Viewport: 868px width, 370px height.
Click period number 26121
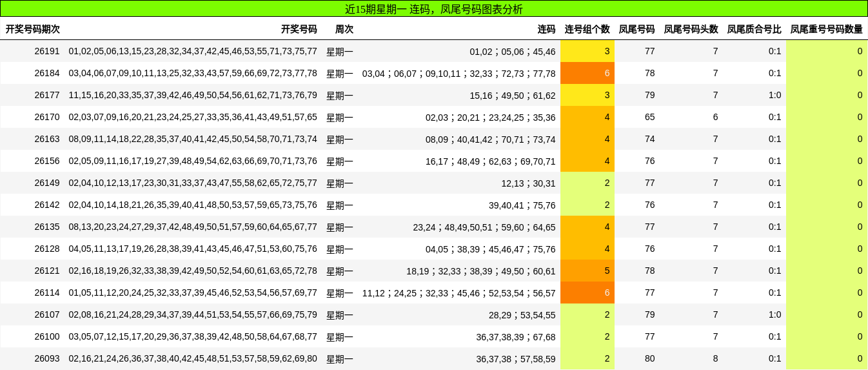coord(47,271)
